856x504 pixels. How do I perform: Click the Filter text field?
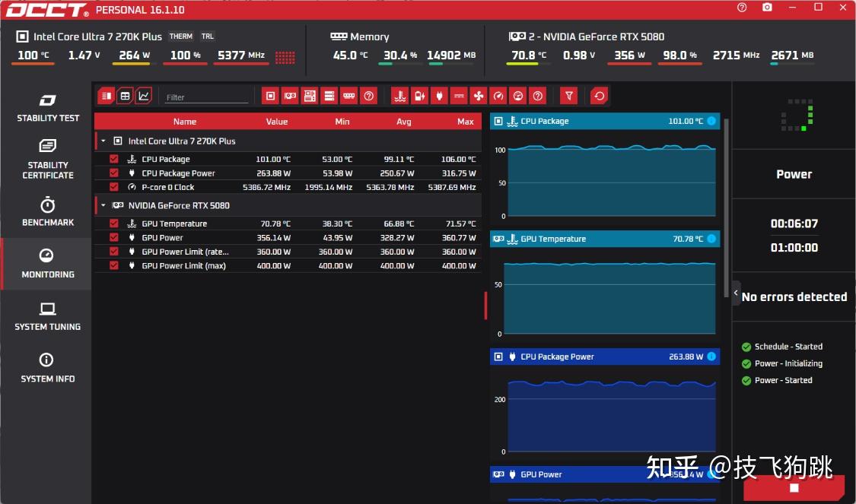click(206, 97)
